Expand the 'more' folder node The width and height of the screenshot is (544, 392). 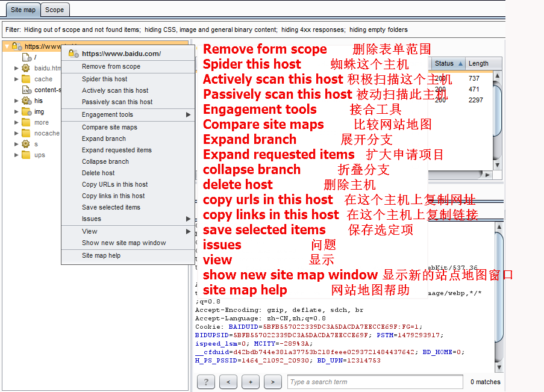(16, 122)
